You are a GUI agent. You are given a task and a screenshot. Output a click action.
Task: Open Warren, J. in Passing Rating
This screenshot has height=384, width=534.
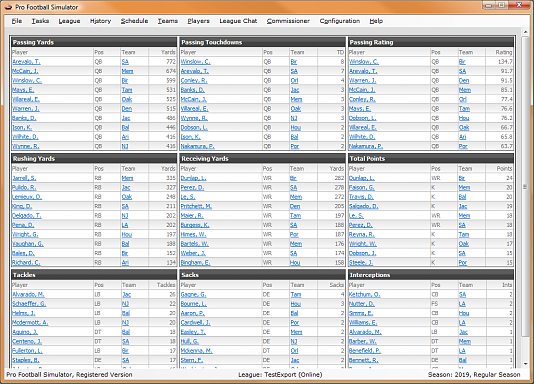pos(362,81)
